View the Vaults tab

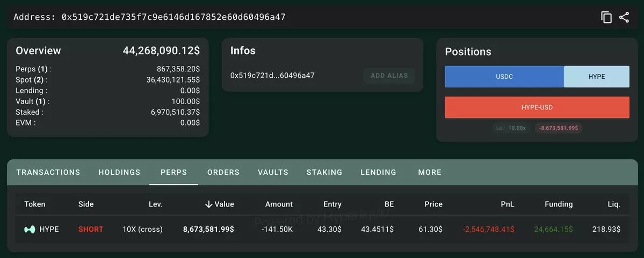pyautogui.click(x=273, y=172)
